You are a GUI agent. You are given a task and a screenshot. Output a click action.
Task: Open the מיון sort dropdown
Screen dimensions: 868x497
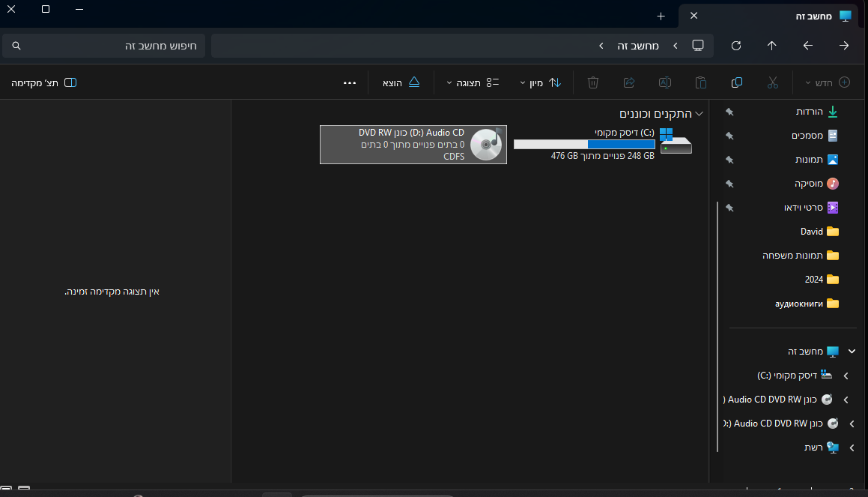(x=541, y=82)
